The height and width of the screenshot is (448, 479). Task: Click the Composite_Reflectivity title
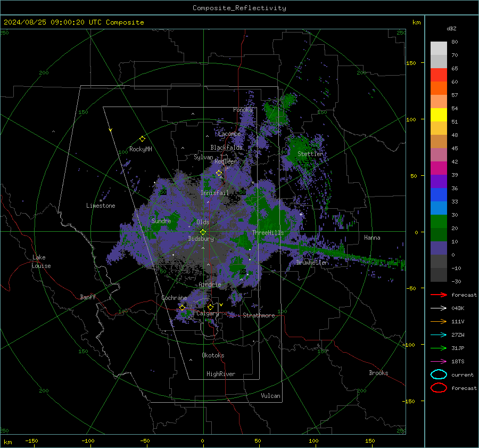coord(240,8)
